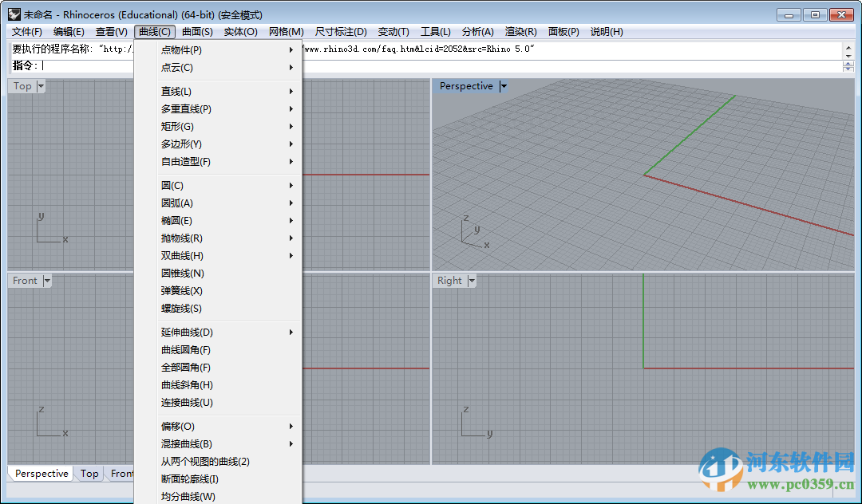Screen dimensions: 862x504
Task: Choose 从两个视图的曲线(2) command
Action: click(x=218, y=462)
